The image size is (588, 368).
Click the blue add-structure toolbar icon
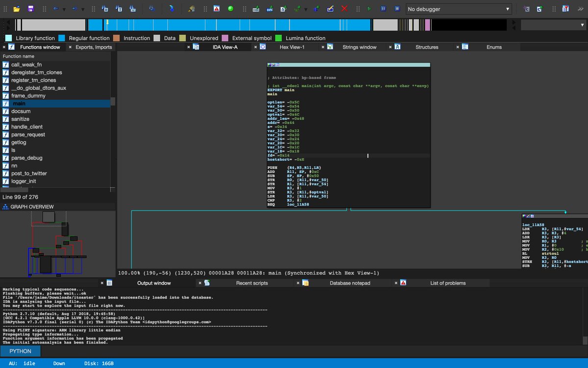[x=270, y=9]
